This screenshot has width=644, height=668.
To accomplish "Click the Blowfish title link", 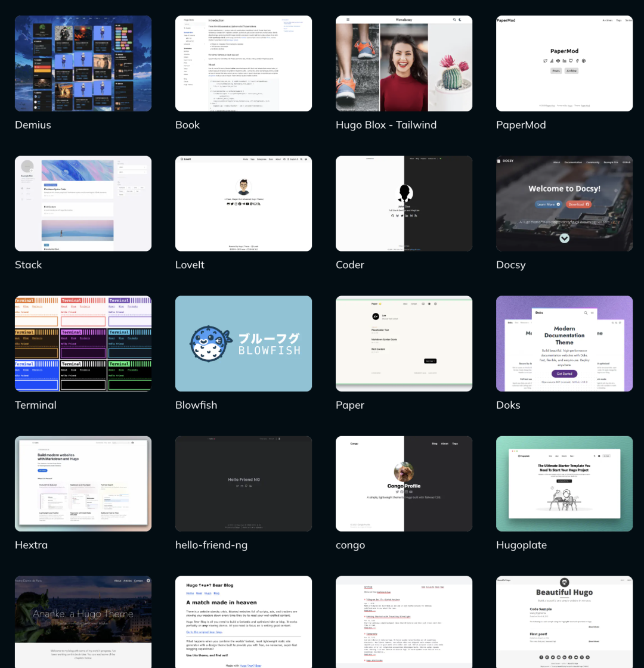I will tap(196, 405).
